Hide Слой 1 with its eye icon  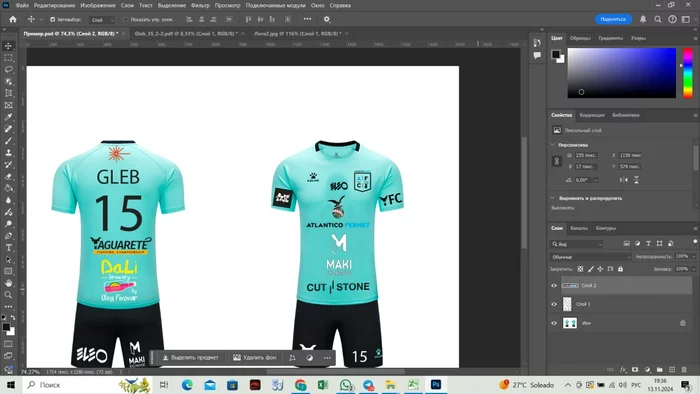(554, 304)
